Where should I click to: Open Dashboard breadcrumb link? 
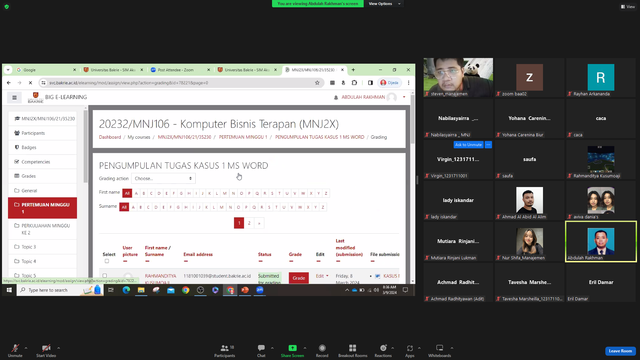[x=110, y=137]
